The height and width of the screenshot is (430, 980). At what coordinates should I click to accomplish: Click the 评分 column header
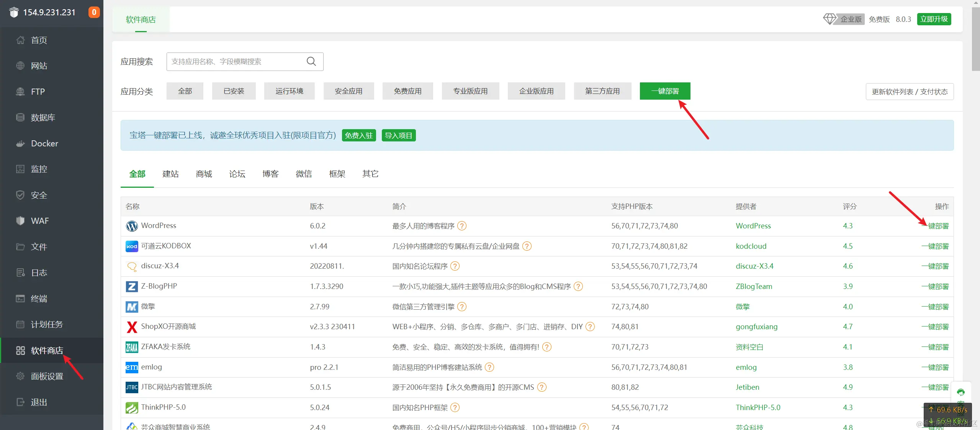(849, 207)
